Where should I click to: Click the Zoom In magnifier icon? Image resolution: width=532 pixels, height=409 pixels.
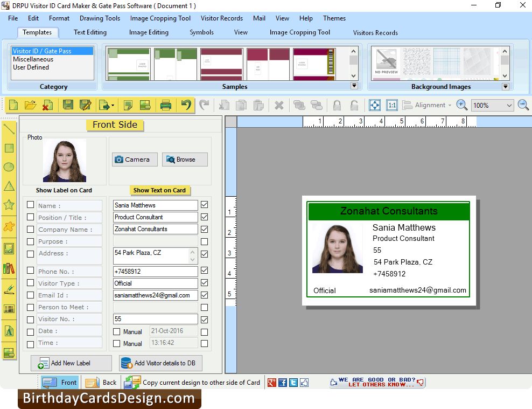point(461,105)
